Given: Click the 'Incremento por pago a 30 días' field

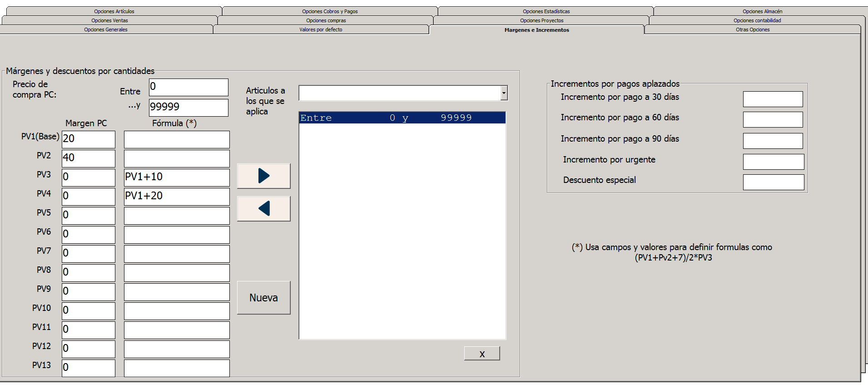Looking at the screenshot, I should pyautogui.click(x=773, y=99).
